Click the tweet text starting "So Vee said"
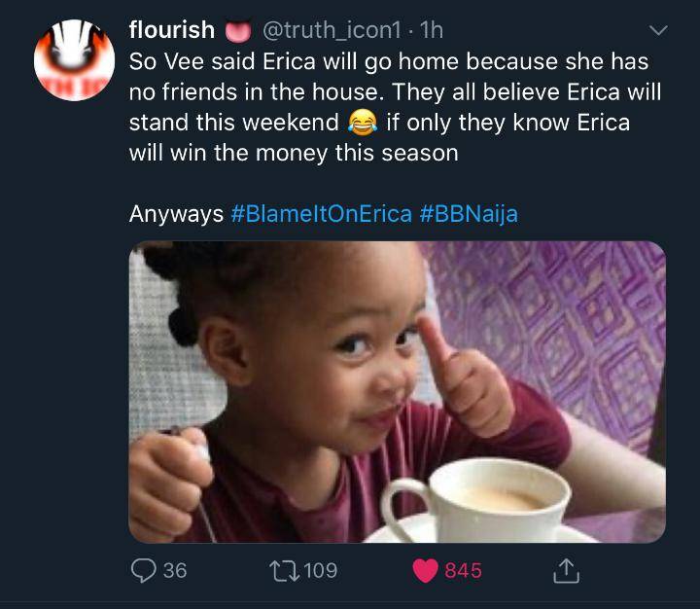The width and height of the screenshot is (700, 609). point(389,92)
